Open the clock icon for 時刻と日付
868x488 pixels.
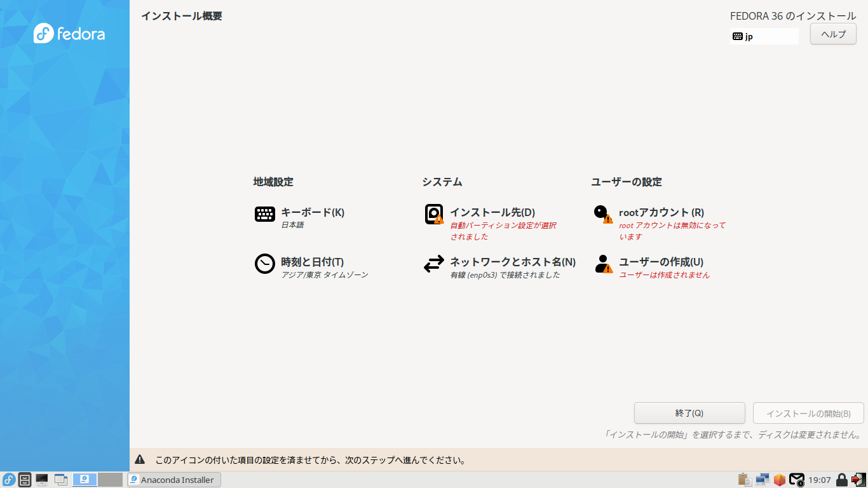(265, 264)
